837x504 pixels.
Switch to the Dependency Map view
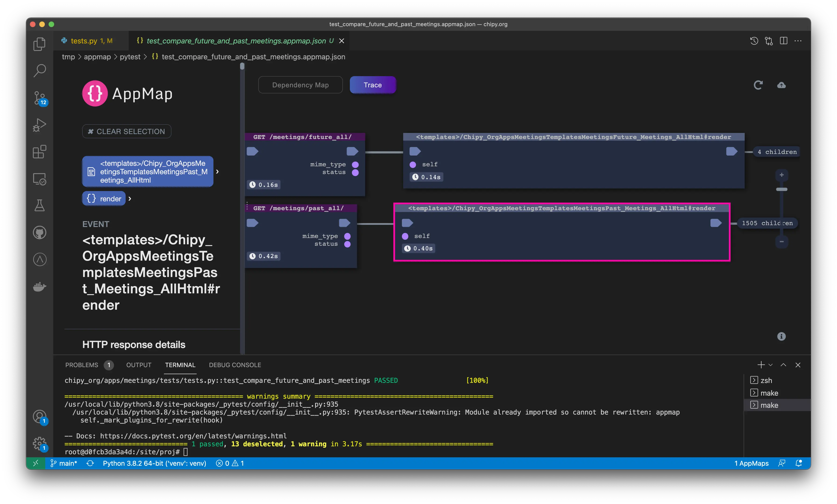(x=300, y=85)
